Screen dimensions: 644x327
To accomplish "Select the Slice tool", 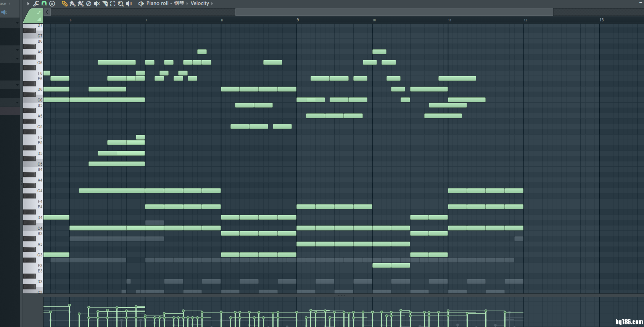I will [x=105, y=3].
